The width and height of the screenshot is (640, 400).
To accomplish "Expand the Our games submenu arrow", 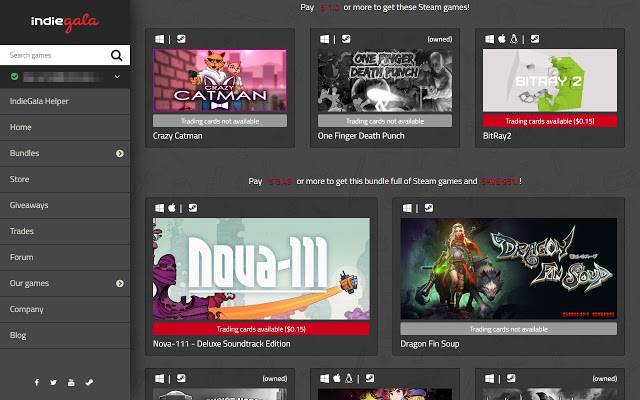I will (x=120, y=283).
